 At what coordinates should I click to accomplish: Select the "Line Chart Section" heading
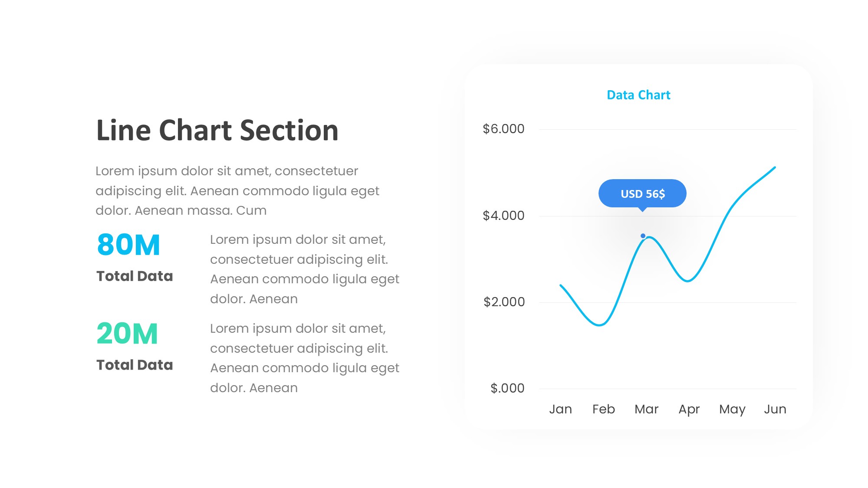[x=217, y=130]
